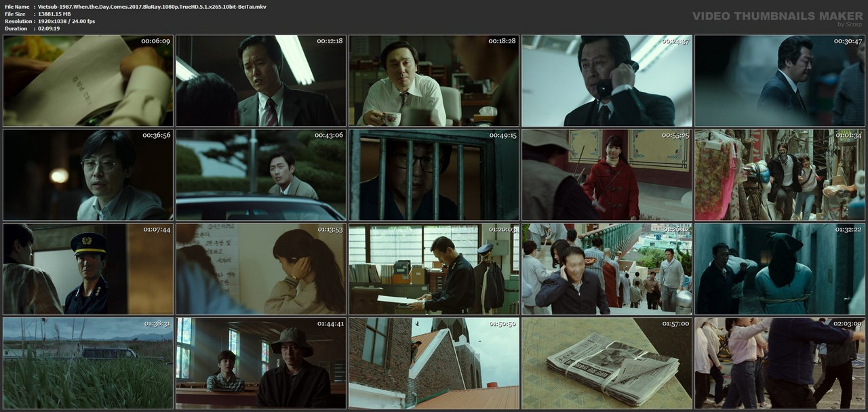Open the field thumbnail stamped 01:38:31
Image resolution: width=868 pixels, height=412 pixels.
[x=87, y=364]
